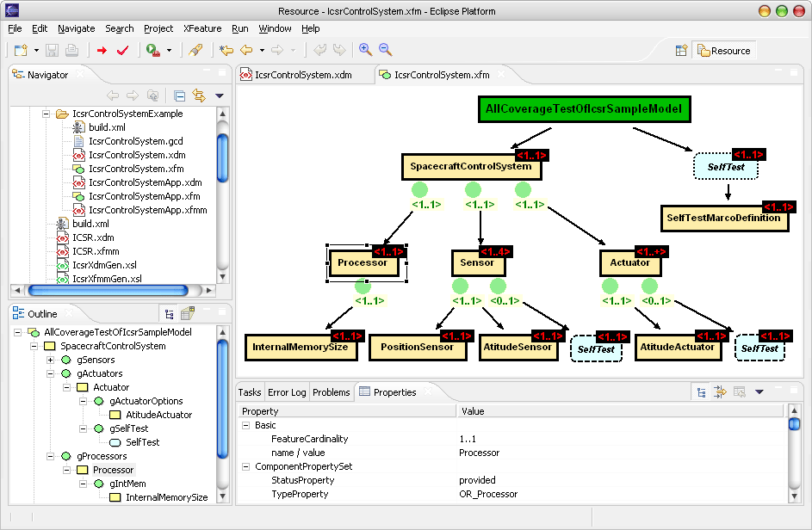This screenshot has width=812, height=530.
Task: Click the Save toolbar icon
Action: [x=52, y=50]
